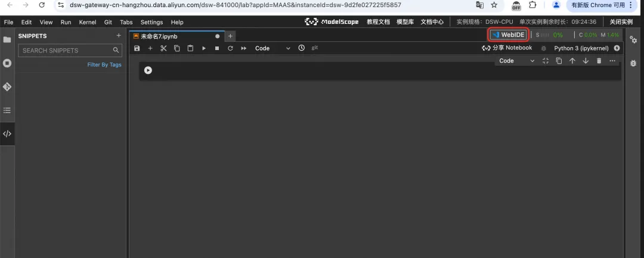Open the Run menu

click(66, 22)
